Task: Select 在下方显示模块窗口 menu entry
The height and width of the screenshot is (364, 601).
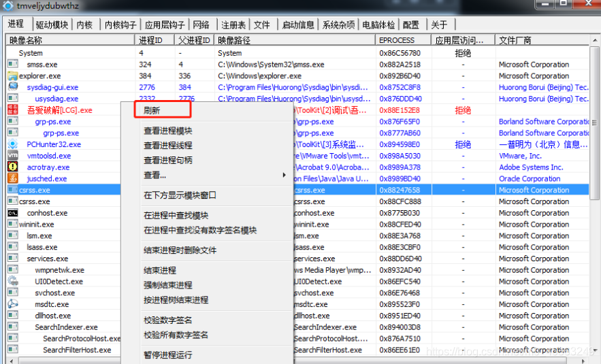Action: pyautogui.click(x=180, y=195)
